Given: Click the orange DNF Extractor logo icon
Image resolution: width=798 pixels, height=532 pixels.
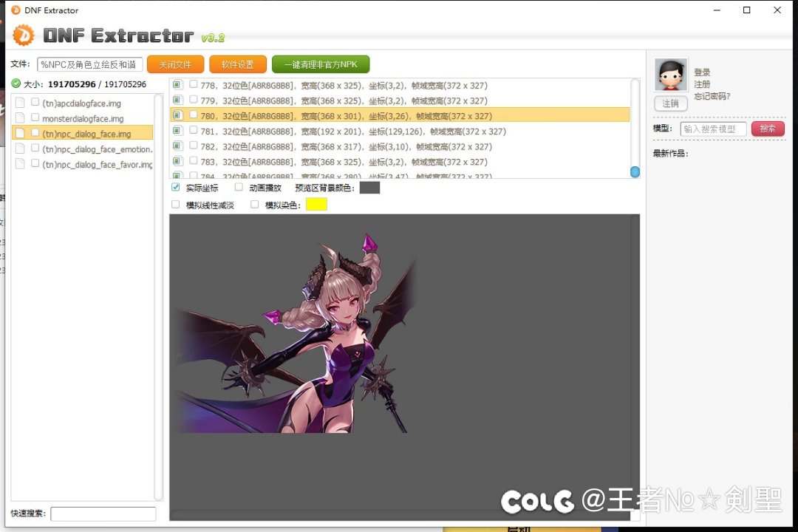Looking at the screenshot, I should pos(24,35).
